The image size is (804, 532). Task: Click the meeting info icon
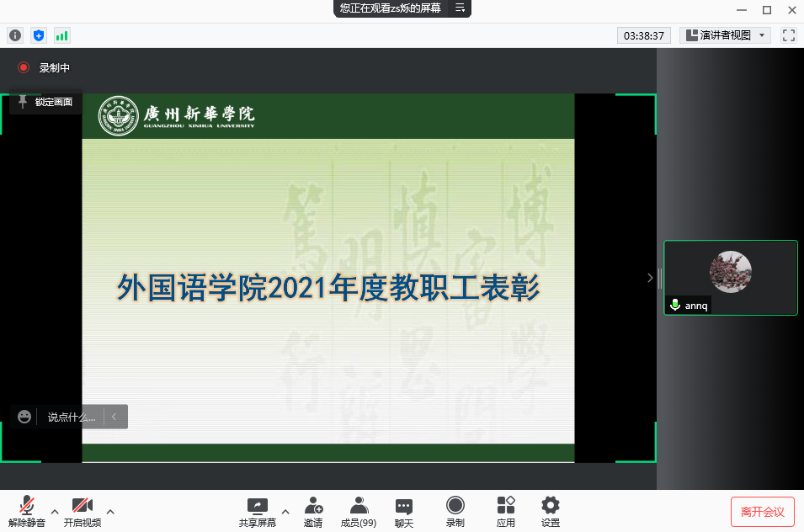click(14, 35)
